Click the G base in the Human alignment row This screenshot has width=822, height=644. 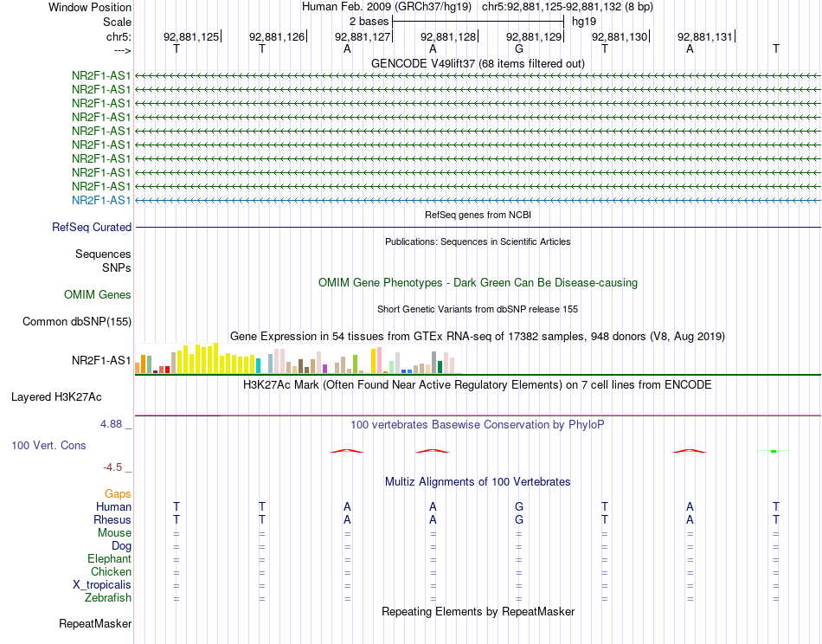[x=519, y=506]
